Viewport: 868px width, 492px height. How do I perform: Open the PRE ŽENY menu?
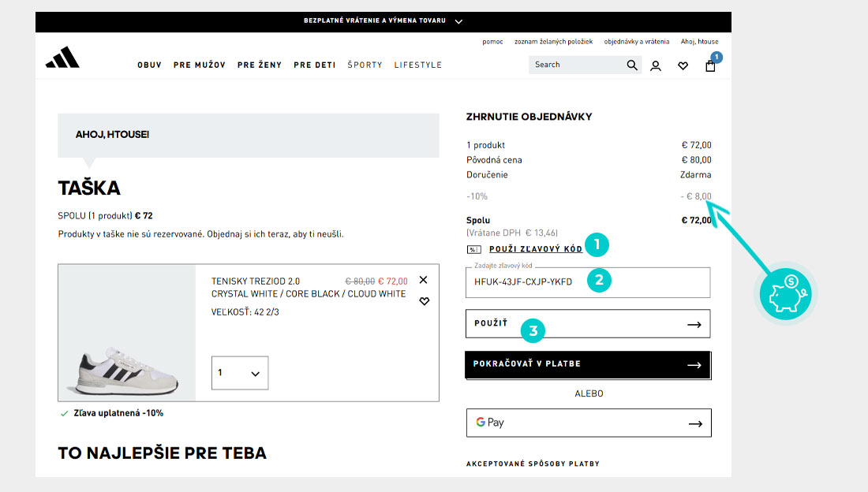click(x=260, y=65)
